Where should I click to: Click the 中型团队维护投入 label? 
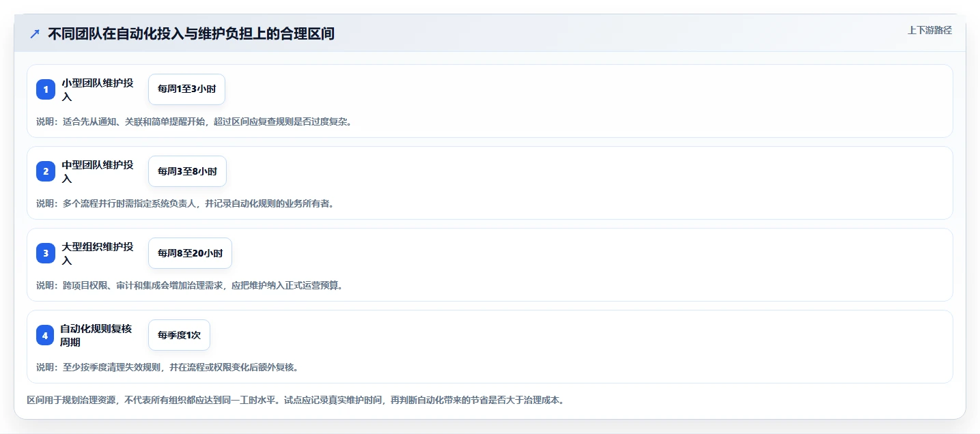[98, 171]
